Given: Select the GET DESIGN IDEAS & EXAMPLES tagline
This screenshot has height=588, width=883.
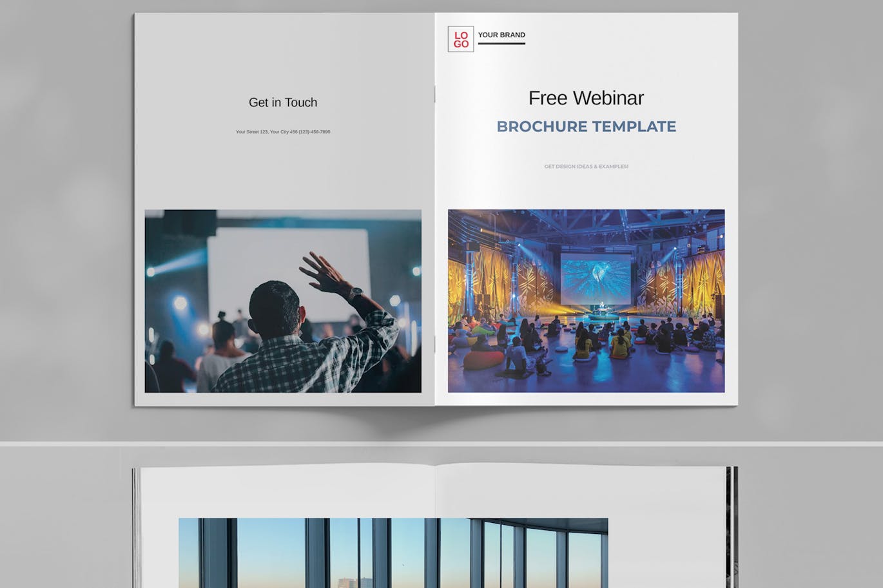Looking at the screenshot, I should (x=586, y=166).
